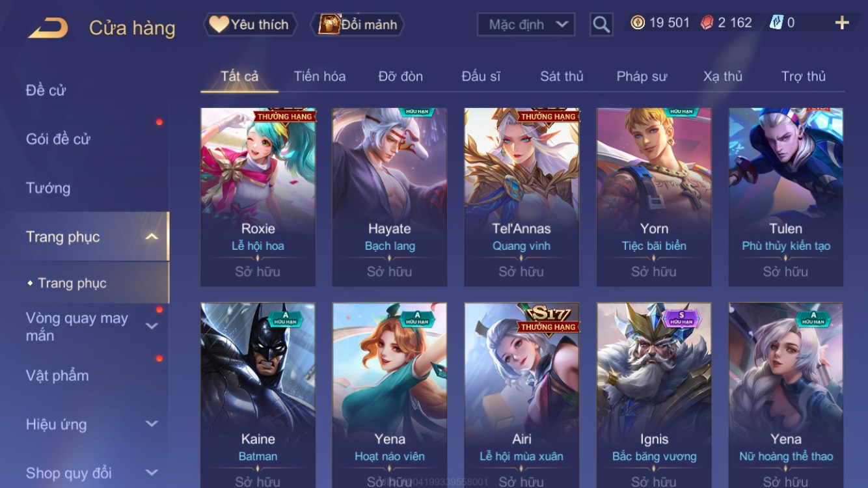Viewport: 868px width, 488px height.
Task: Switch to the Sát thủ tab
Action: click(x=562, y=76)
